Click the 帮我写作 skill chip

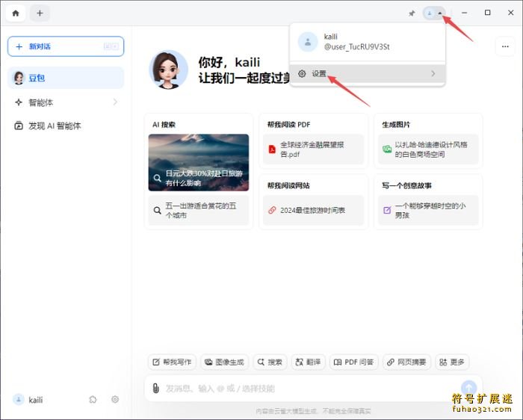click(172, 362)
